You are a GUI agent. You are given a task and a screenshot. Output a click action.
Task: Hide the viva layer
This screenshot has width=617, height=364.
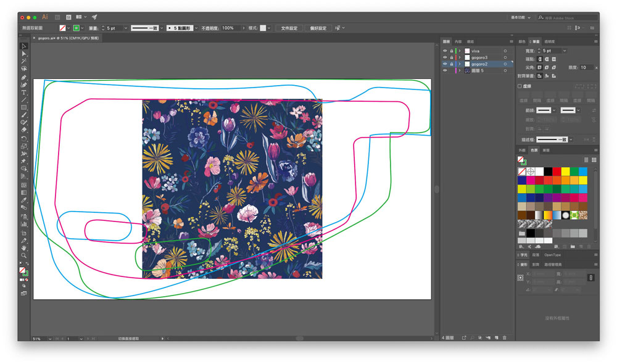click(445, 51)
